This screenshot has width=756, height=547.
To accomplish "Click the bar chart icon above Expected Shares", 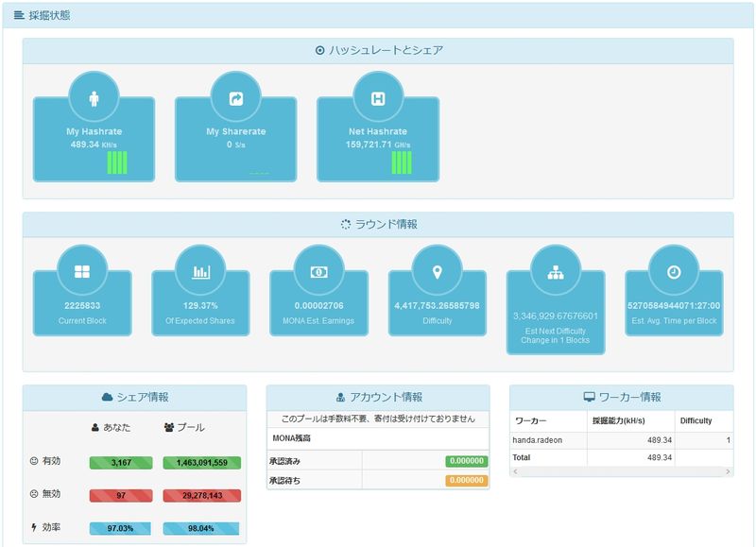I will coord(200,271).
